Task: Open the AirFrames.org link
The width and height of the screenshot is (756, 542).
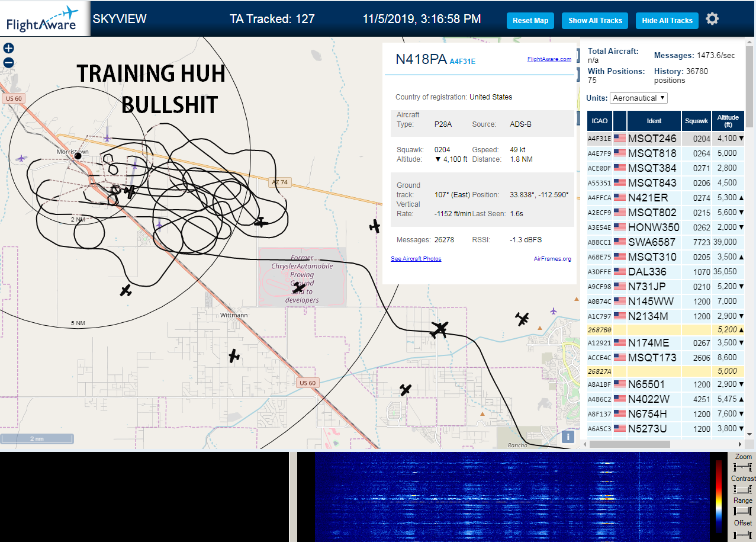Action: [552, 259]
